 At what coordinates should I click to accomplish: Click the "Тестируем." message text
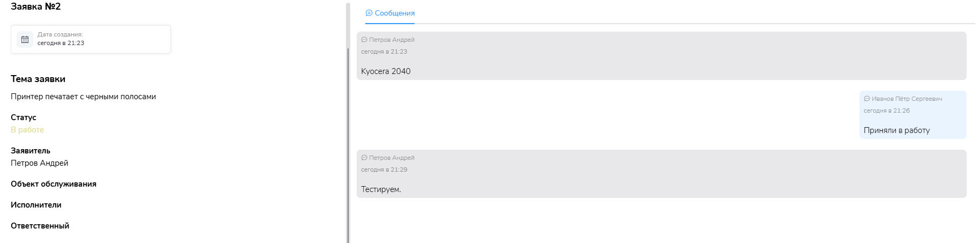coord(381,189)
